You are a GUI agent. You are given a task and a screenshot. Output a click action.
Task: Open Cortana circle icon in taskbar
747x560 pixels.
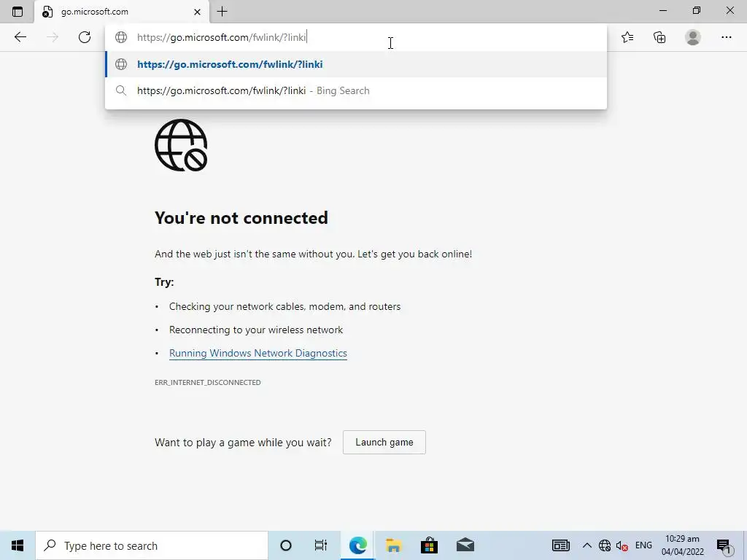pyautogui.click(x=286, y=545)
